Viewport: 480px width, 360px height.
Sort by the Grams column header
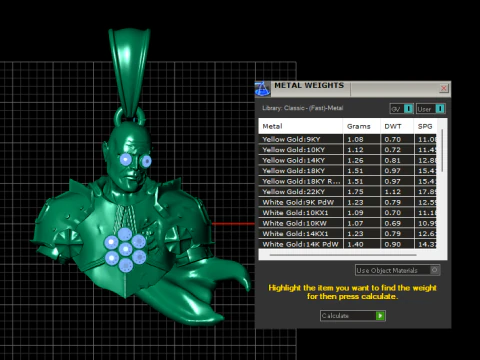tap(362, 126)
